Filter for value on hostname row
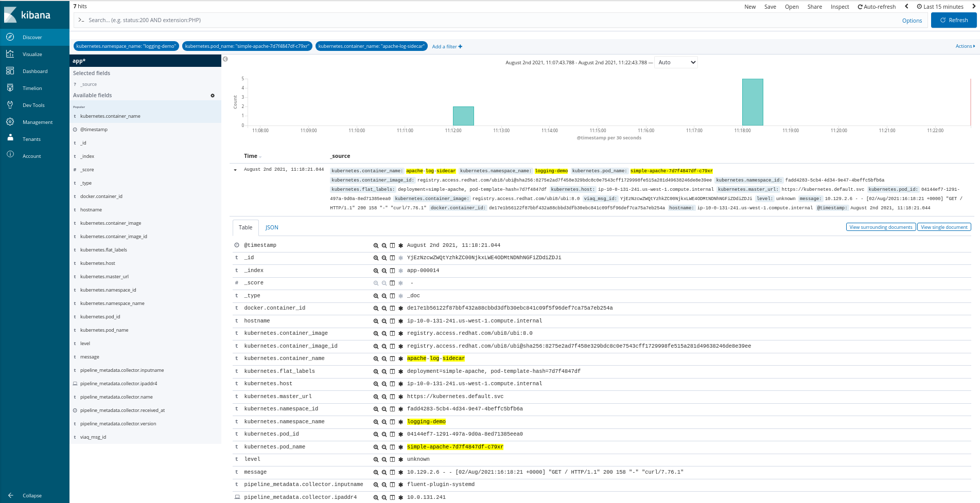This screenshot has height=503, width=980. pyautogui.click(x=376, y=321)
